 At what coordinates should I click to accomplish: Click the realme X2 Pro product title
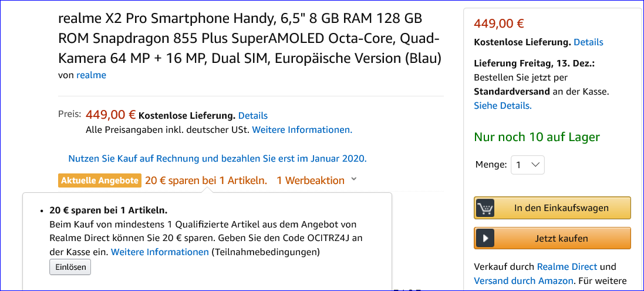(249, 38)
